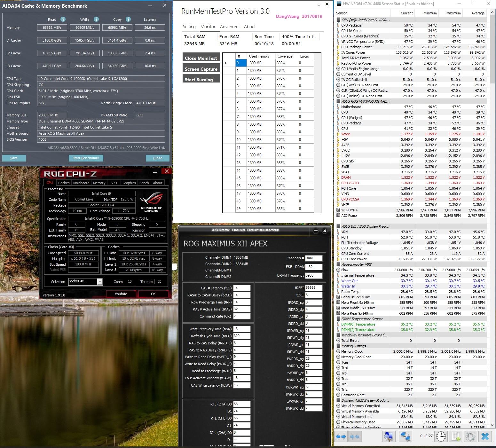Image resolution: width=496 pixels, height=448 pixels.
Task: Click info icon next to AIDA64 Read
Action: pos(63,19)
